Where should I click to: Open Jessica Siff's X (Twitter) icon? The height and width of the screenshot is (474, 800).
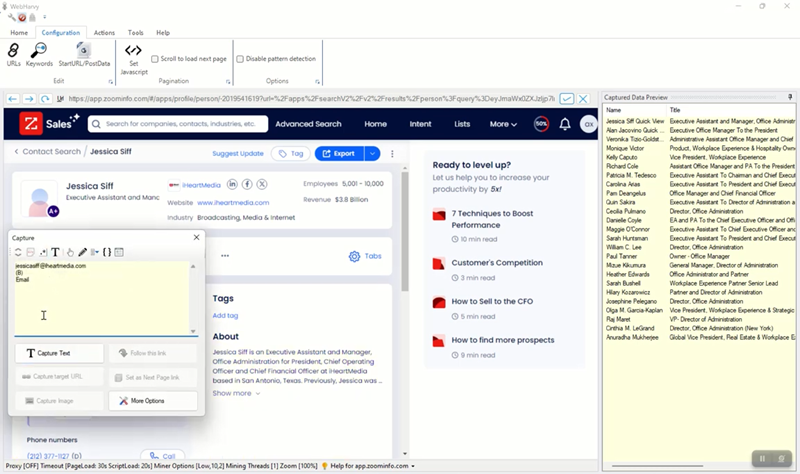(x=262, y=184)
